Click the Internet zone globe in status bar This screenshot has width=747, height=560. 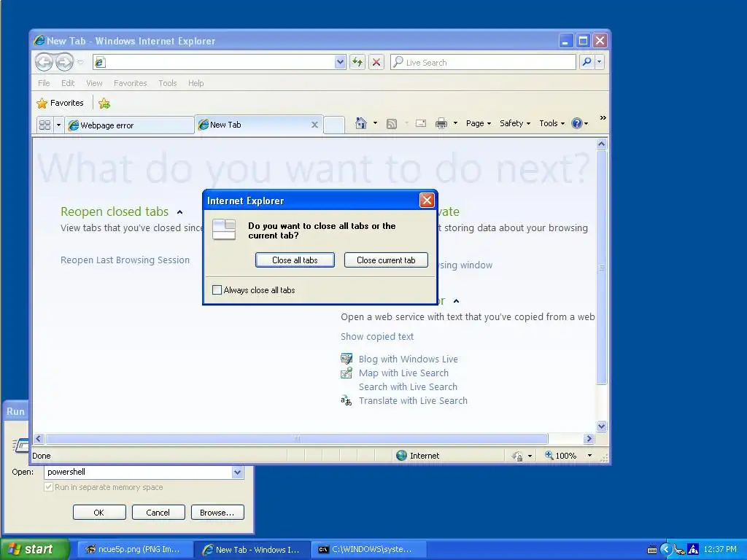[402, 455]
